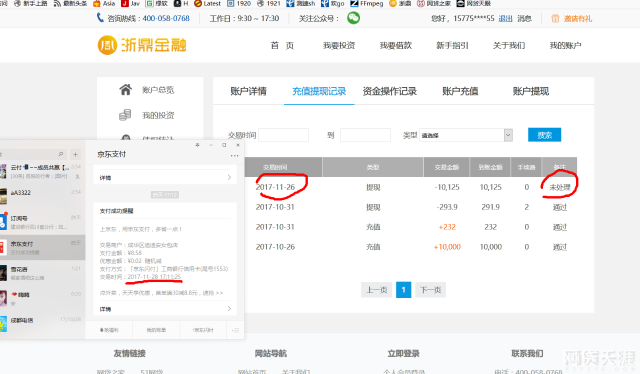This screenshot has height=374, width=640.
Task: Click the phone hotline icon
Action: click(100, 18)
